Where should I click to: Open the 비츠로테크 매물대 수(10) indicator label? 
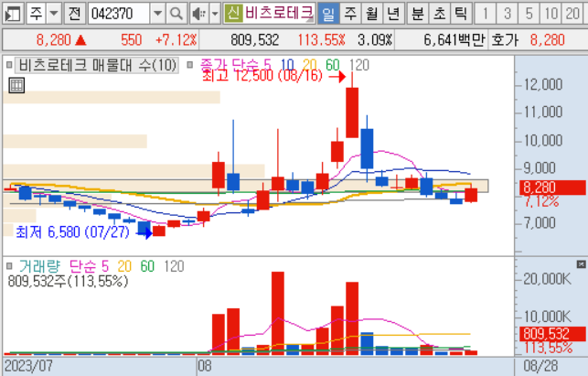tap(97, 65)
